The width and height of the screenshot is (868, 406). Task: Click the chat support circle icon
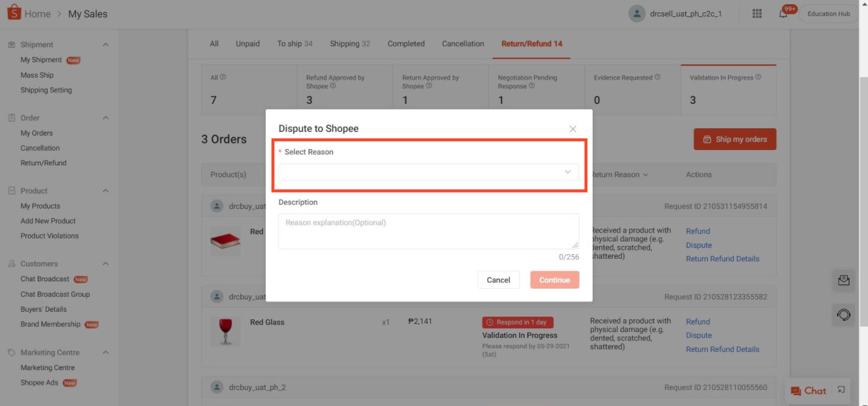(x=844, y=315)
